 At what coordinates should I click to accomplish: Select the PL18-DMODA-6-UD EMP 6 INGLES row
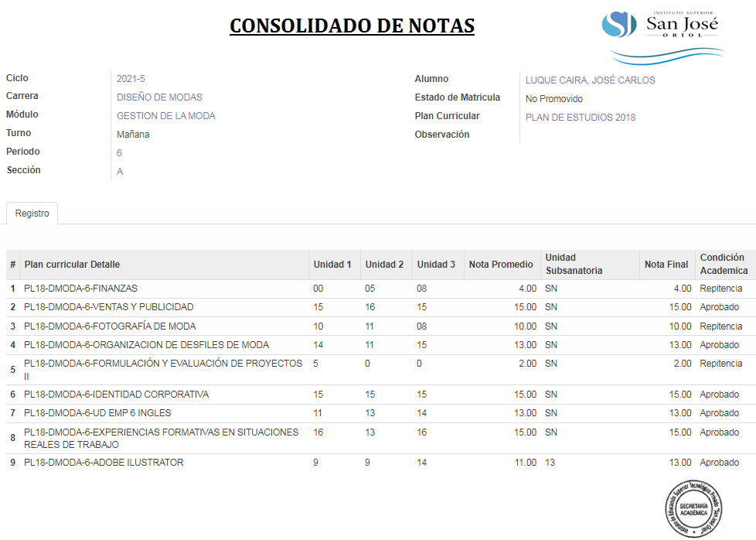click(381, 413)
